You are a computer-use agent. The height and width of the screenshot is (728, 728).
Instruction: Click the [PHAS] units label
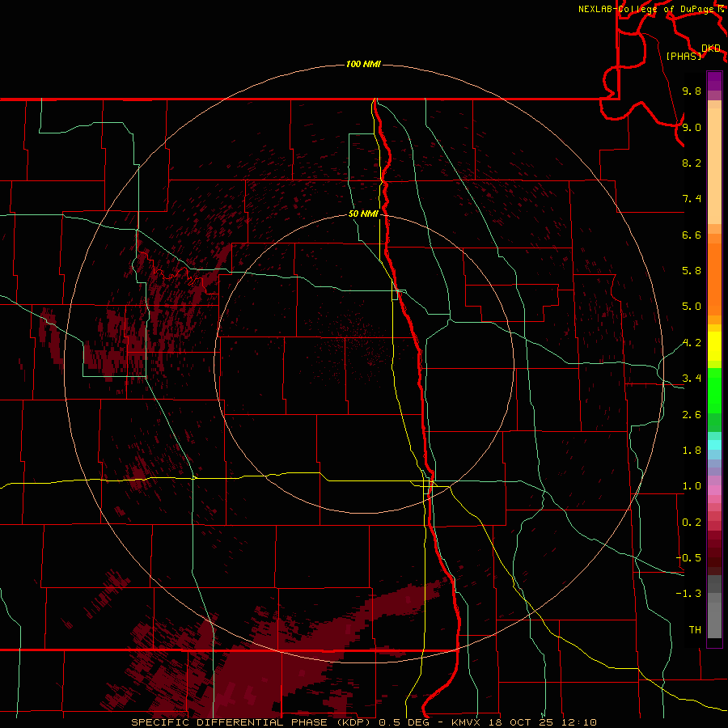(684, 56)
